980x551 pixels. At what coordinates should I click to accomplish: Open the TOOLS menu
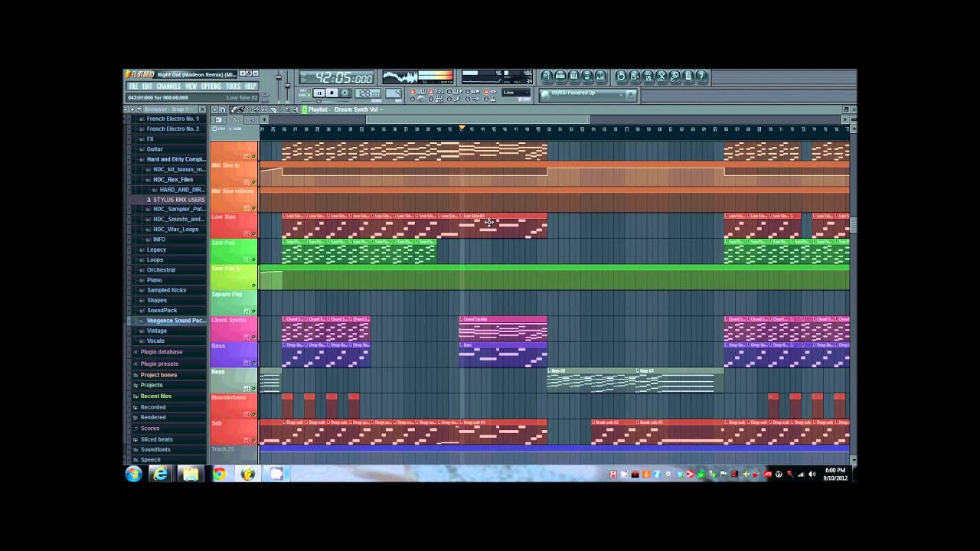(233, 86)
